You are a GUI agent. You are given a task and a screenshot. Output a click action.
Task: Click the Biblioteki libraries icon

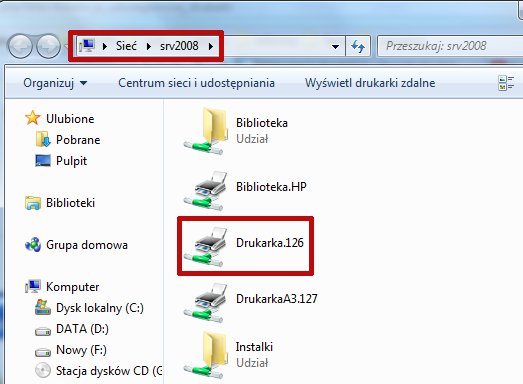click(33, 203)
